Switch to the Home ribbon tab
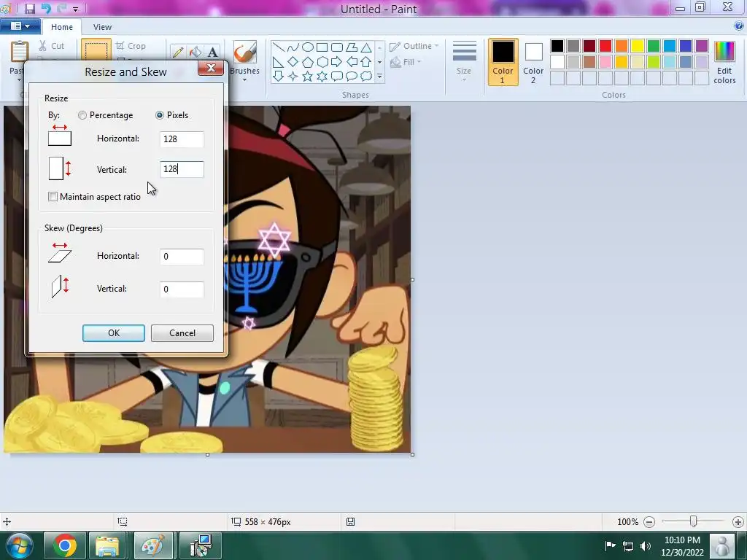The height and width of the screenshot is (560, 747). click(62, 27)
